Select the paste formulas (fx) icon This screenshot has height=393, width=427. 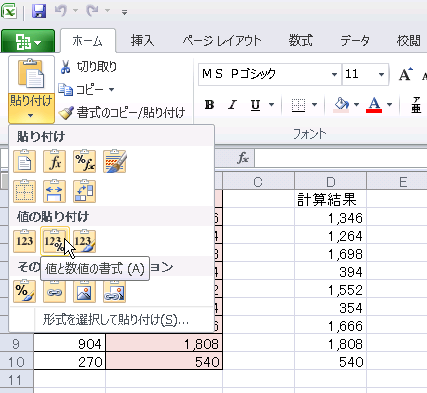[54, 162]
